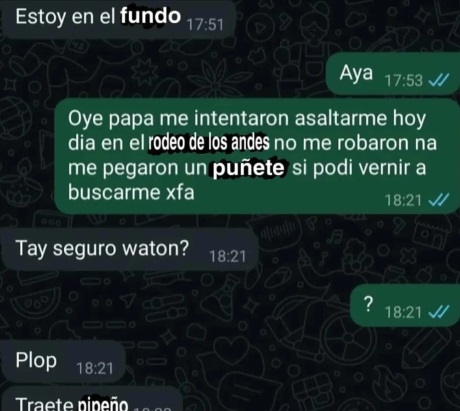Select the "Traete pipeño" message bubble
This screenshot has width=460, height=411.
pyautogui.click(x=92, y=399)
